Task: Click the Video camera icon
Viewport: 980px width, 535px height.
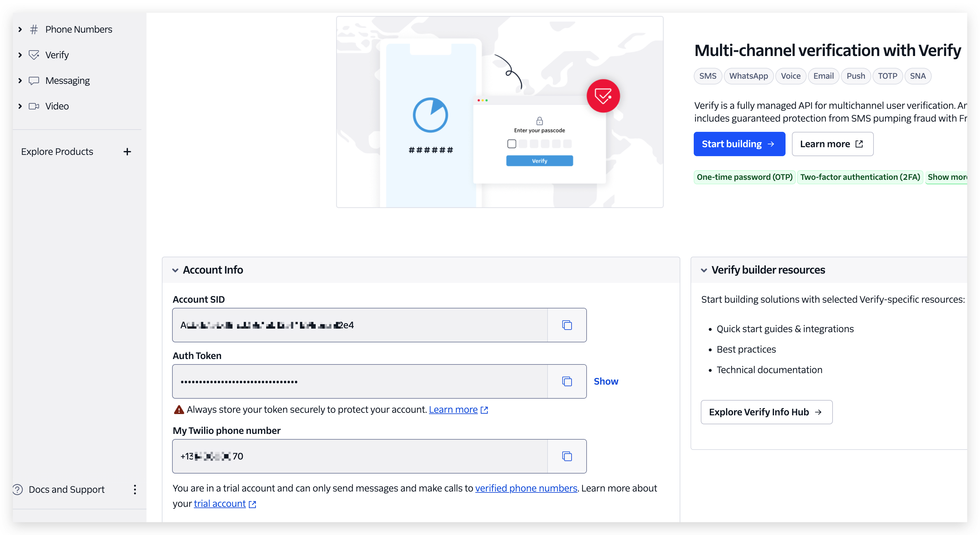Action: pyautogui.click(x=34, y=106)
